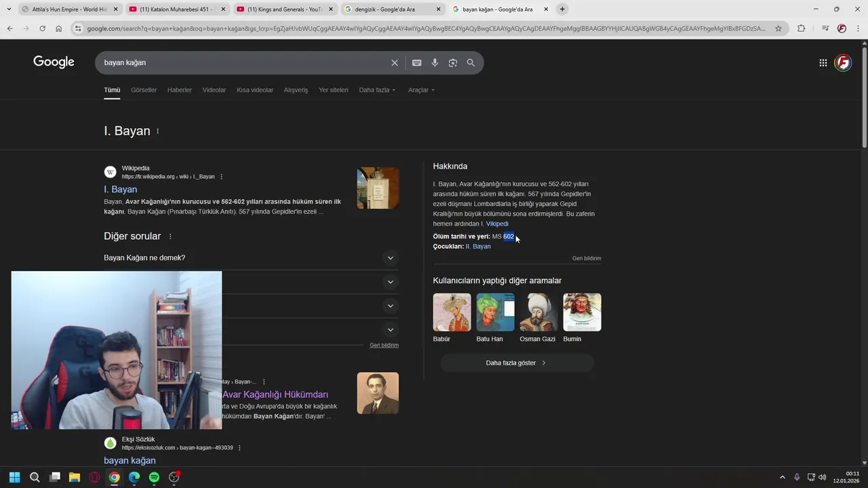Expand second question under Diğer sorular

(x=390, y=282)
